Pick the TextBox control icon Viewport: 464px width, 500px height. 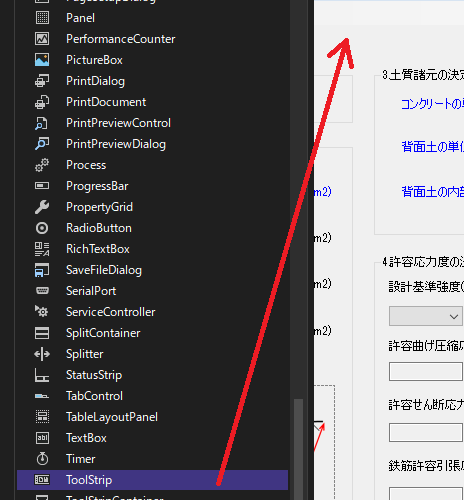coord(42,438)
